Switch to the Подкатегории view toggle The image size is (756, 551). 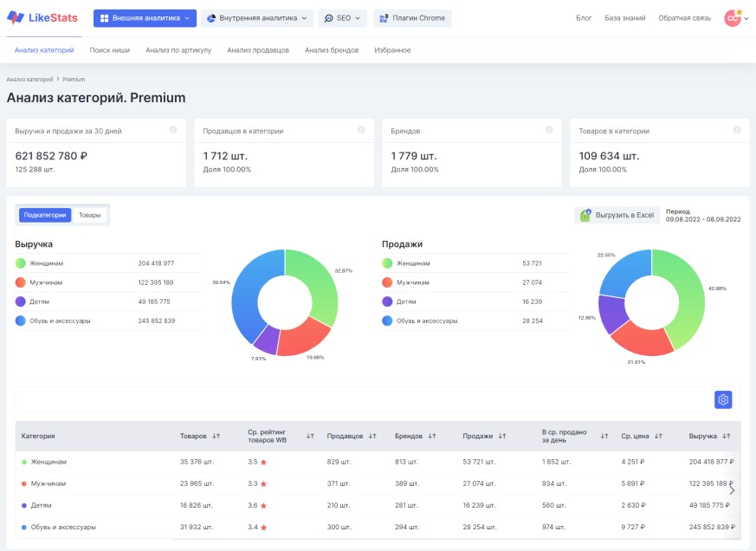click(45, 215)
